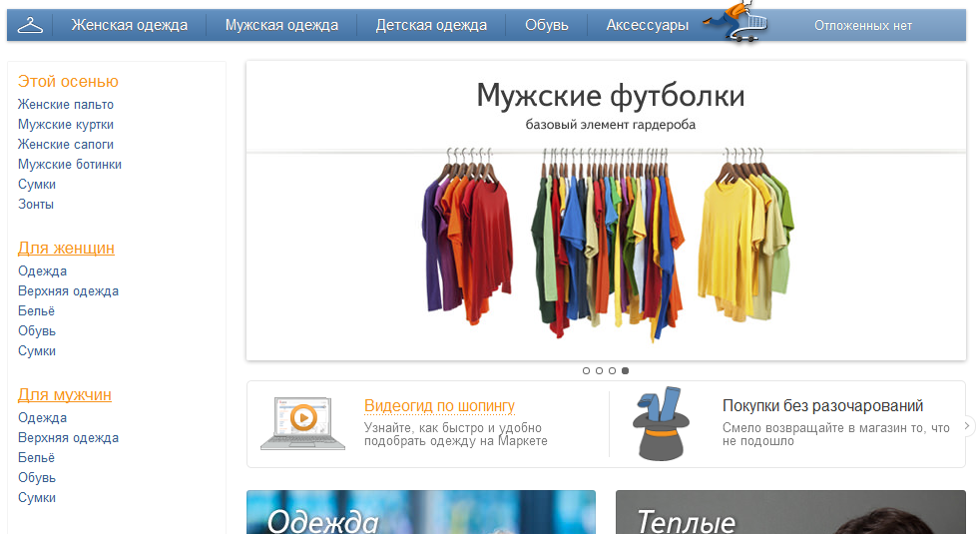The height and width of the screenshot is (534, 980).
Task: Select third carousel slide dot
Action: pos(613,370)
